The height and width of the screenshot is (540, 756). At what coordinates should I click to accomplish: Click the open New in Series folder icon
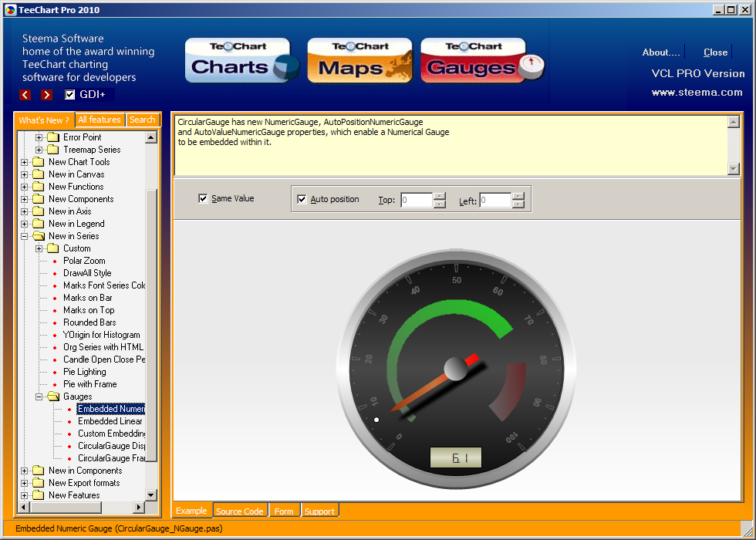coord(38,236)
